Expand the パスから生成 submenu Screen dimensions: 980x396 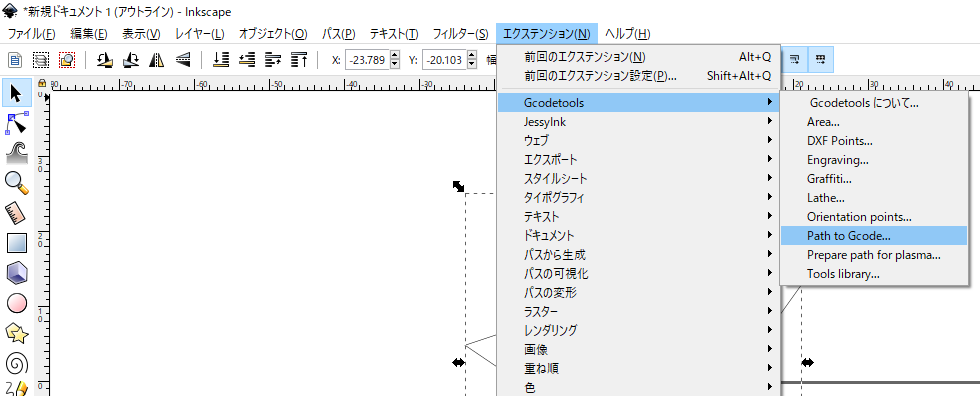point(638,254)
